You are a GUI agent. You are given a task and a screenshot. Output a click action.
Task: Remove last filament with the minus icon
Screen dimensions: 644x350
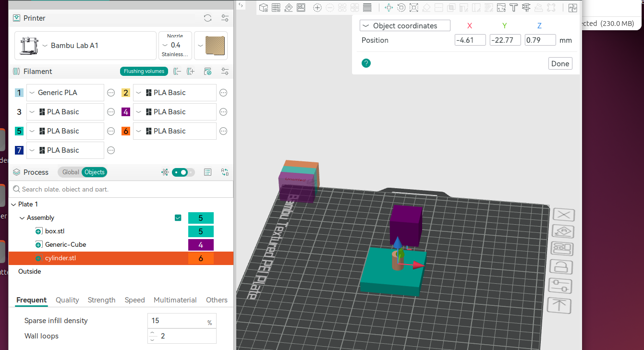(x=177, y=72)
